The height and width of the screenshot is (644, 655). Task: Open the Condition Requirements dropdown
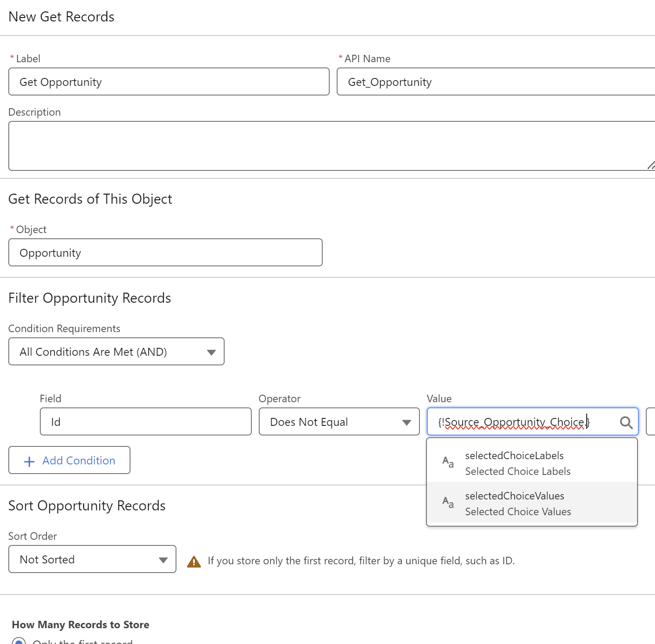116,351
